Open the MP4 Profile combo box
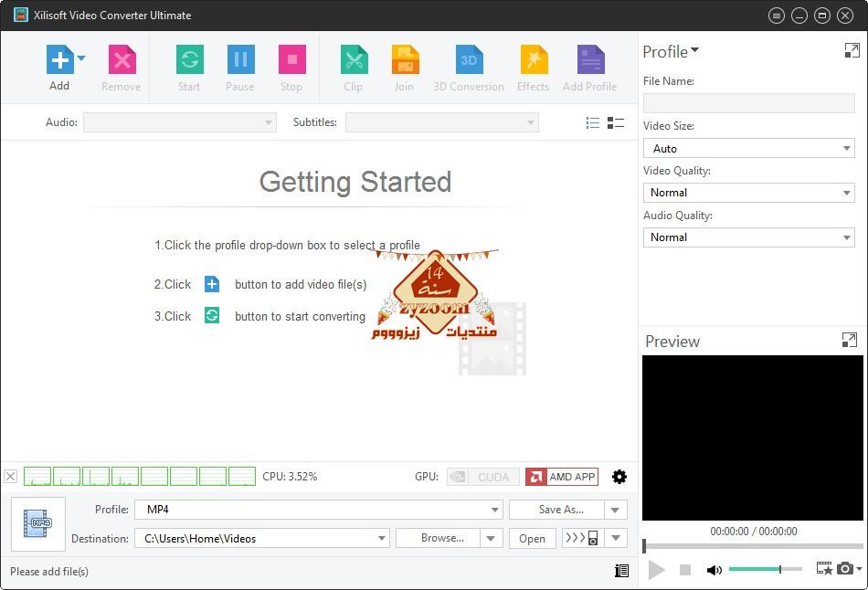Screen dimensions: 868x590 [318, 510]
